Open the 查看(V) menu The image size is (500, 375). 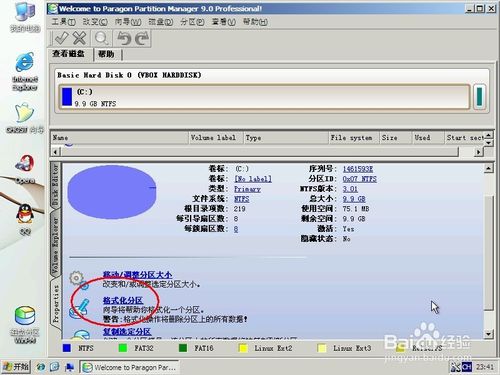(224, 22)
